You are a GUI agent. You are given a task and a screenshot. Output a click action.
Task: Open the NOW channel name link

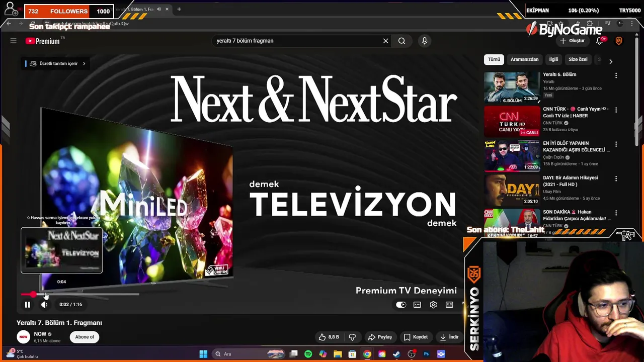click(40, 334)
